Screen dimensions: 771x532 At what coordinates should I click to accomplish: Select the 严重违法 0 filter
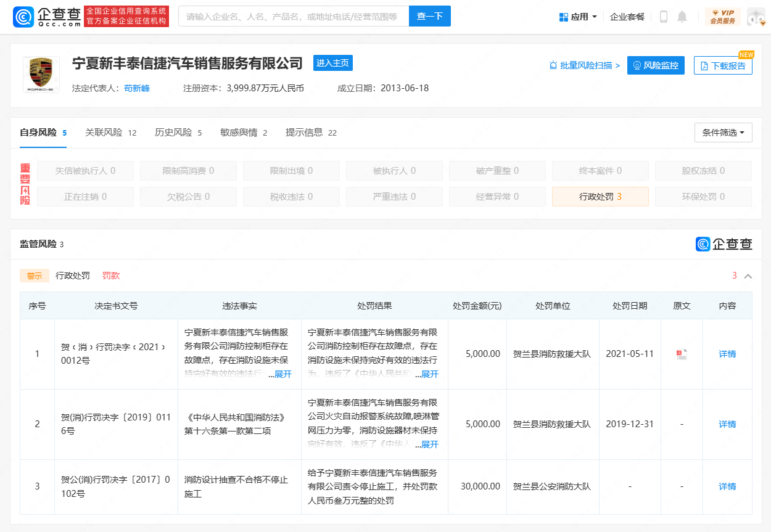[394, 197]
